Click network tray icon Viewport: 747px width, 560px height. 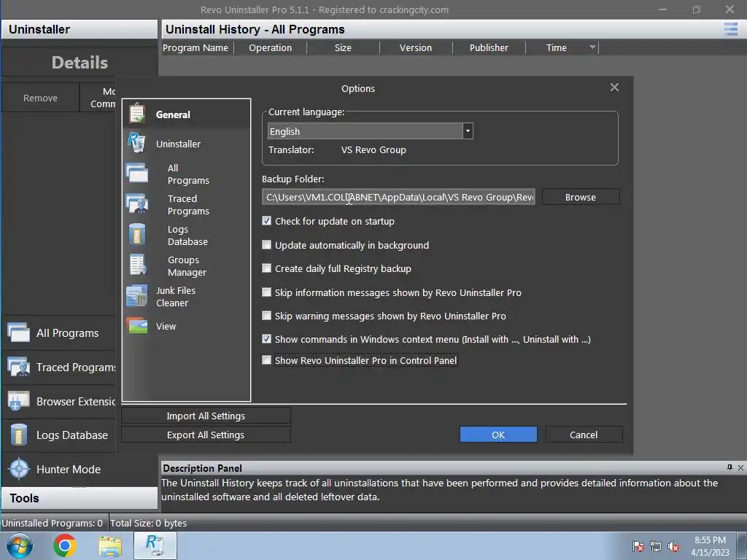click(x=656, y=547)
